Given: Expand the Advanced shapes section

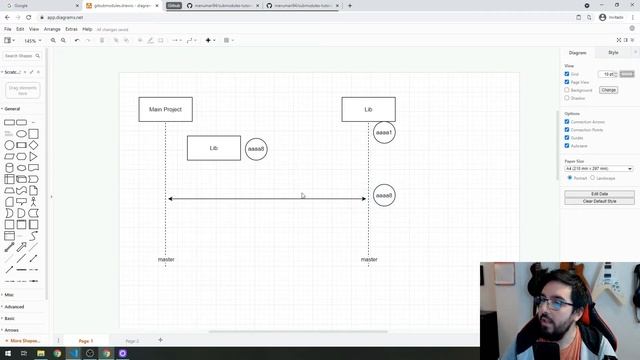Looking at the screenshot, I should [x=14, y=307].
